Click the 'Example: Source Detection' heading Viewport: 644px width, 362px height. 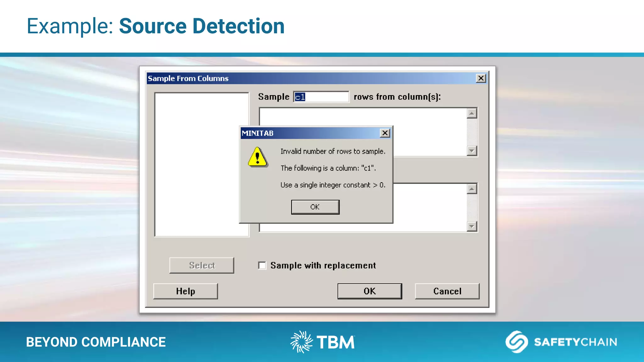156,26
